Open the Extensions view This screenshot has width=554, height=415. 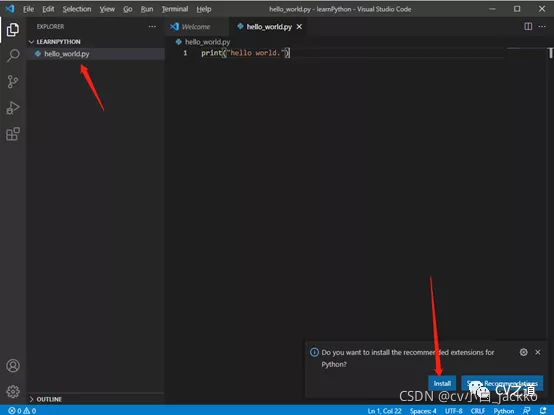pyautogui.click(x=13, y=134)
